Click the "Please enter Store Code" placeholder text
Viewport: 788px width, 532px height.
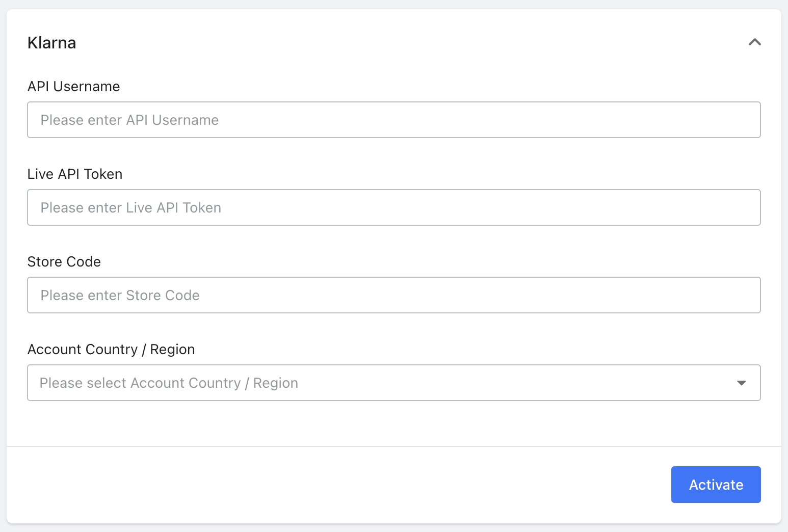tap(120, 296)
